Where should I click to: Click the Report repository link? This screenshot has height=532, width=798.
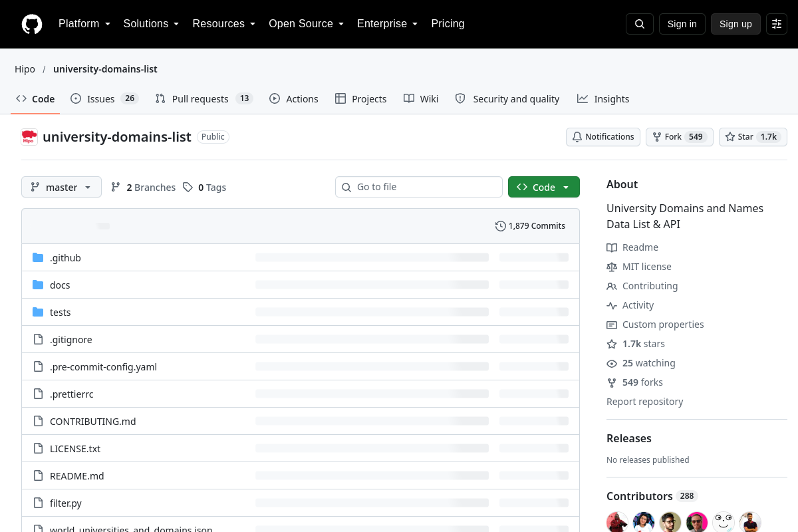point(645,402)
